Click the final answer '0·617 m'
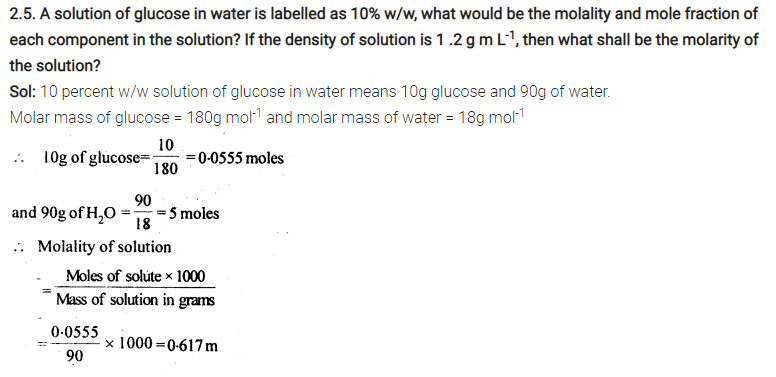Viewport: 776px width, 377px height. [x=193, y=345]
